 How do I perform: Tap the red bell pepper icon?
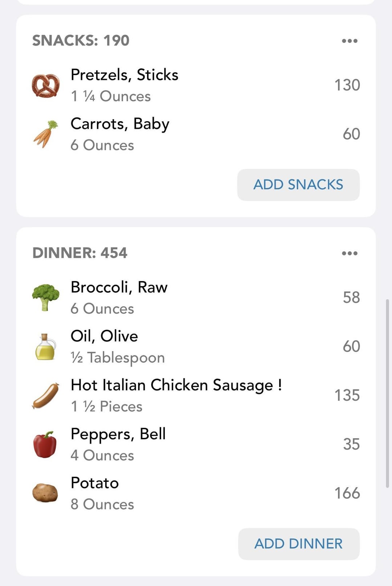coord(45,444)
